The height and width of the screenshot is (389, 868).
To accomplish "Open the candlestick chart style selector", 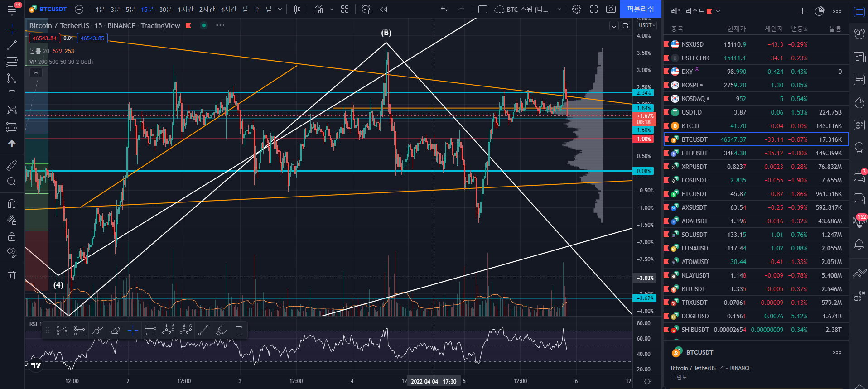I will coord(297,9).
